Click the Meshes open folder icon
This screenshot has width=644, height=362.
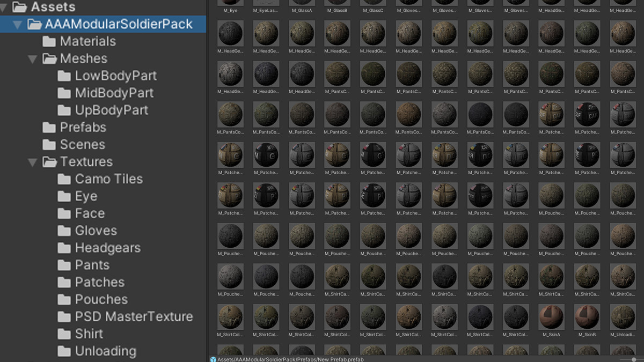[x=50, y=58]
